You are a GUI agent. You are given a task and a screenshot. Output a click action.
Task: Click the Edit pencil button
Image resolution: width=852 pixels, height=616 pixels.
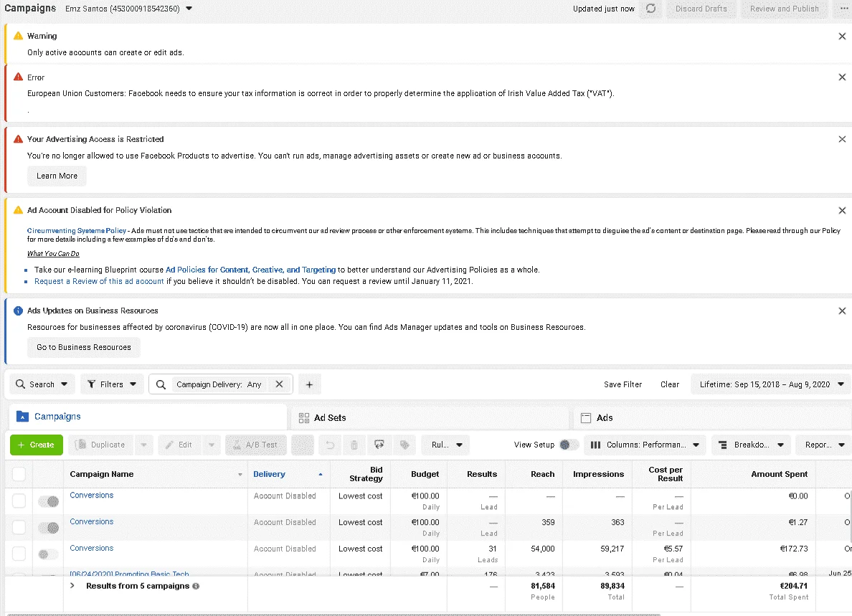(179, 445)
